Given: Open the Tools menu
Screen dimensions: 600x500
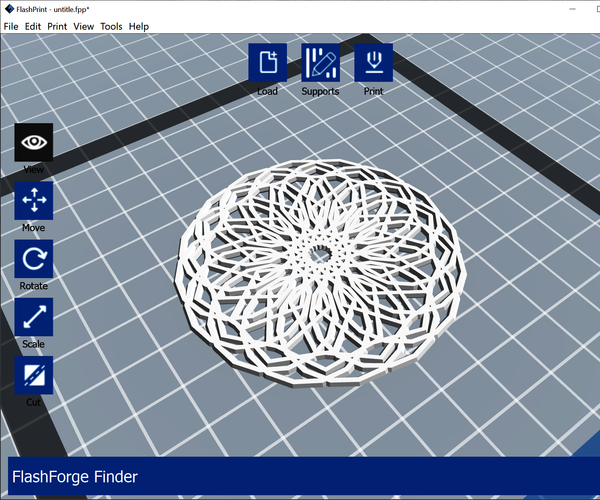Looking at the screenshot, I should click(111, 26).
